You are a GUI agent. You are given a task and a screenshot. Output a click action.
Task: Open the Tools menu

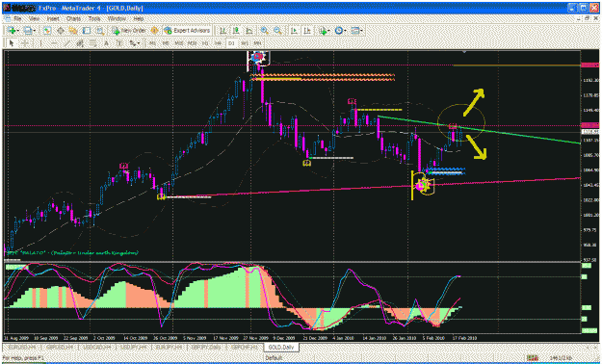[94, 18]
